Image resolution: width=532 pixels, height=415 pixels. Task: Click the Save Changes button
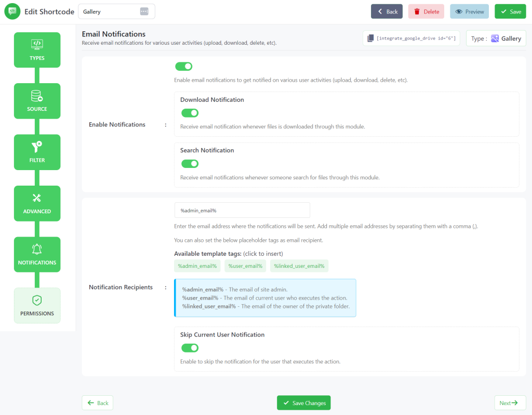click(303, 403)
